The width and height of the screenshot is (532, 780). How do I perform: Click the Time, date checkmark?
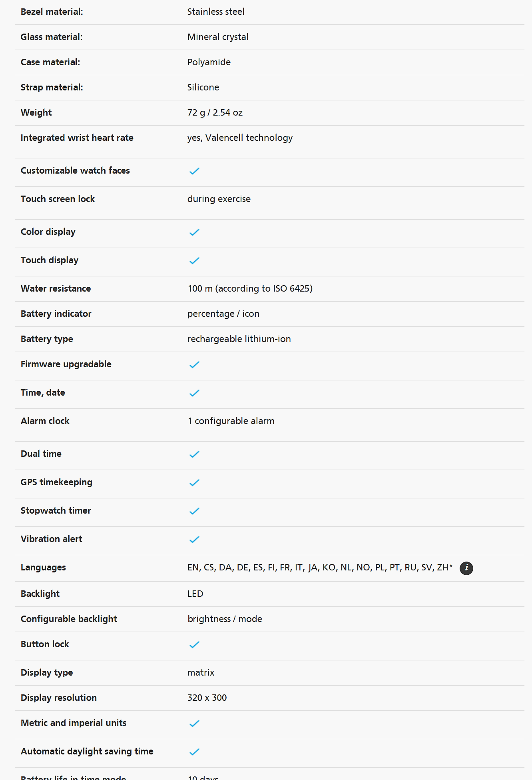tap(194, 393)
